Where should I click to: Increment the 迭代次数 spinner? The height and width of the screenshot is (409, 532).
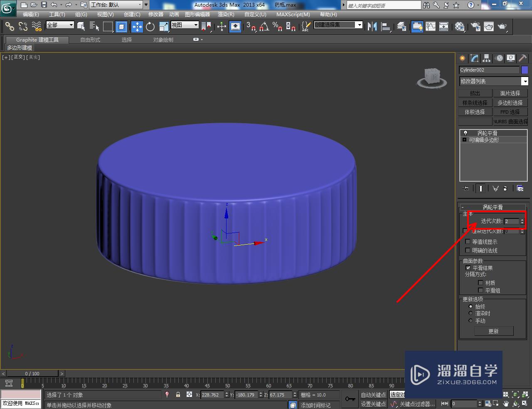coord(522,220)
